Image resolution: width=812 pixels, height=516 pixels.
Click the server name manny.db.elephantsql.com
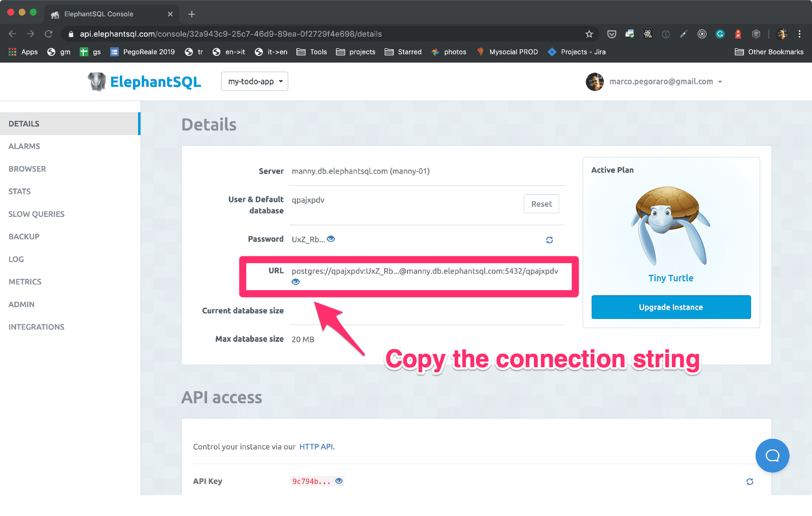coord(340,171)
